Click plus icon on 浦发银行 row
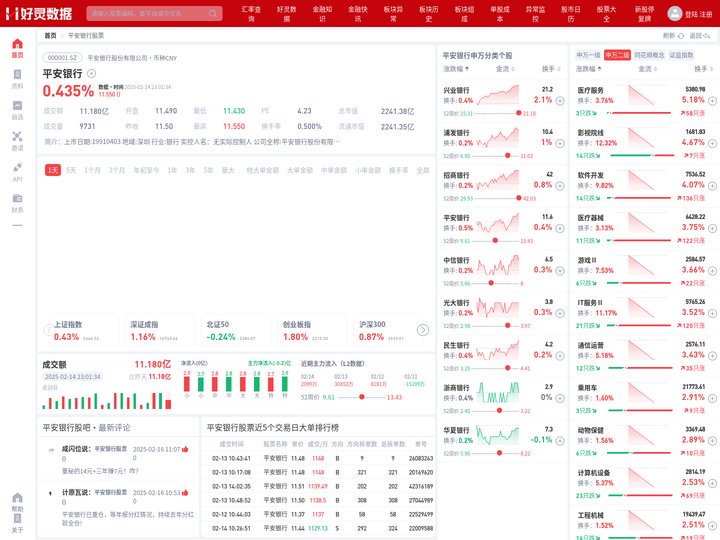 point(560,143)
